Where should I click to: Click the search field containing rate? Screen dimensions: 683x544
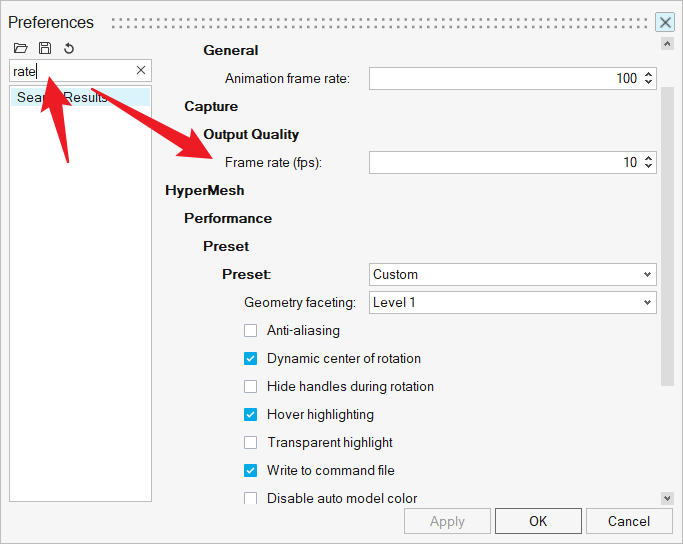click(x=75, y=71)
